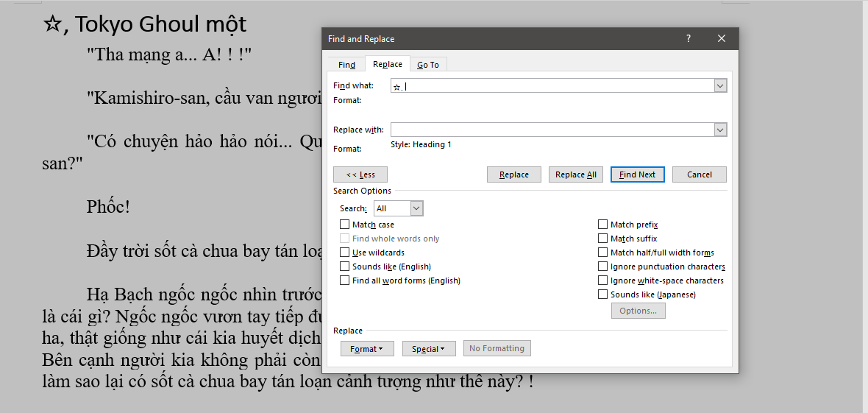Image resolution: width=868 pixels, height=413 pixels.
Task: Enable Ignore punctuation characters
Action: tap(603, 266)
